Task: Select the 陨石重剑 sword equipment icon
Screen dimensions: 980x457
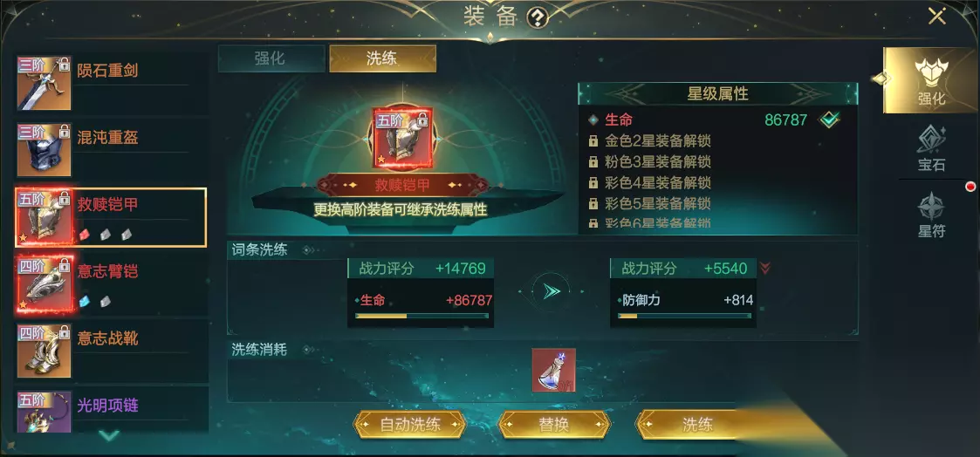Action: coord(44,83)
